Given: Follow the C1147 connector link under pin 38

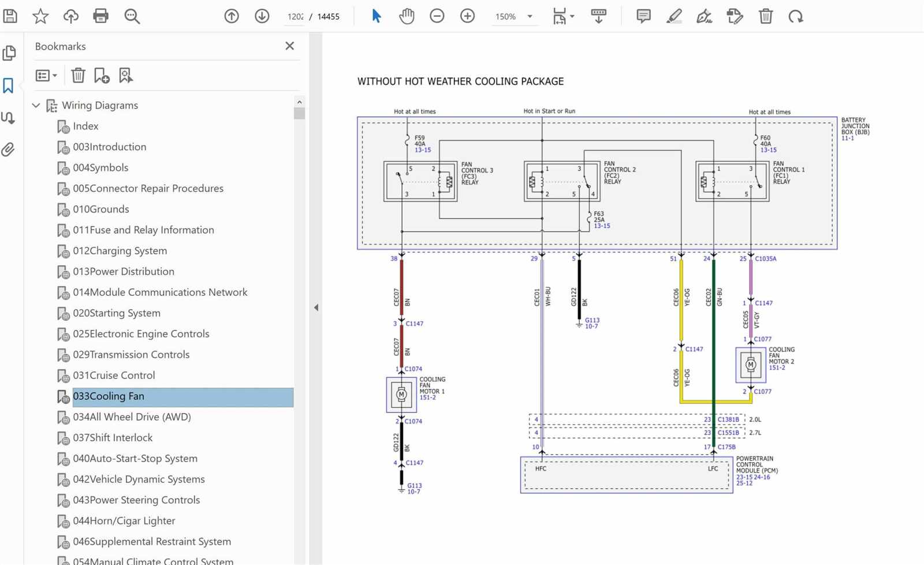Looking at the screenshot, I should coord(414,324).
